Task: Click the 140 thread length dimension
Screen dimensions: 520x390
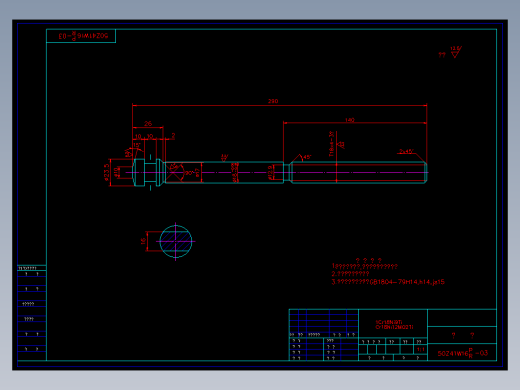Action: (x=350, y=120)
